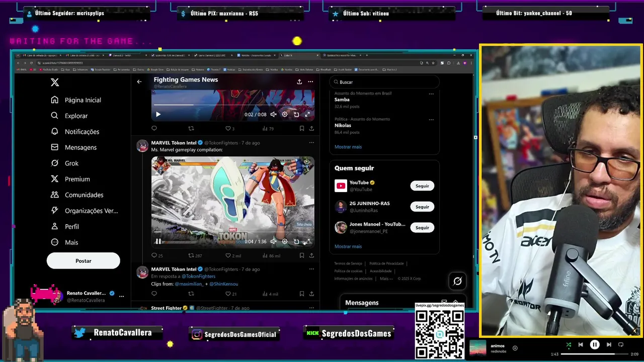The image size is (644, 362).
Task: Open Página Inicial home page
Action: click(76, 100)
